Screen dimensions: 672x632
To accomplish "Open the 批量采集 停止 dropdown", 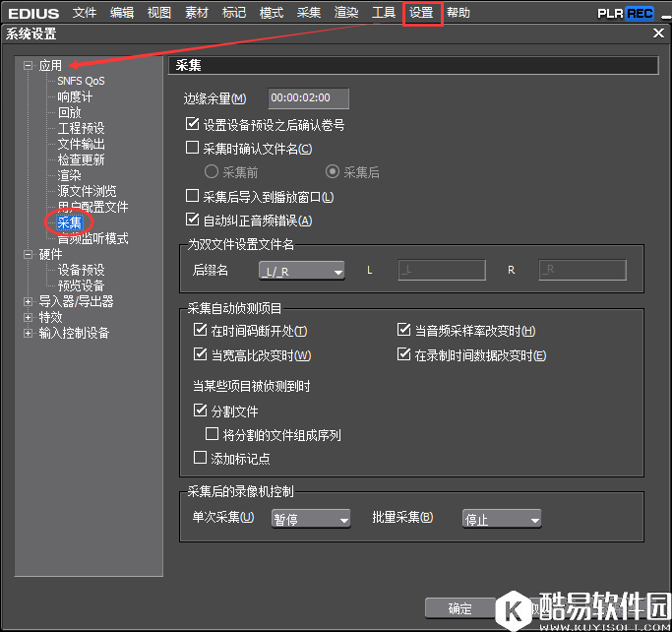I will (502, 519).
